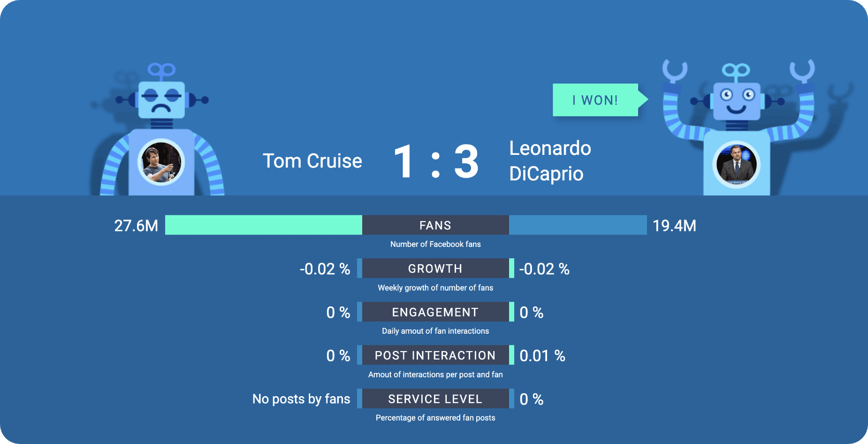868x444 pixels.
Task: Open the profile photo in the sad robot's chest
Action: 161,162
